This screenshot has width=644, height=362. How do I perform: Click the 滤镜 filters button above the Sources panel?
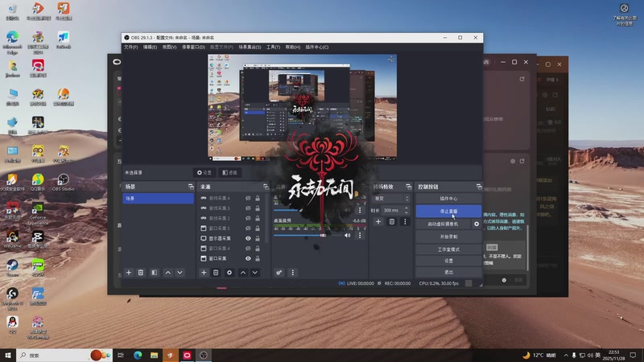pos(229,173)
